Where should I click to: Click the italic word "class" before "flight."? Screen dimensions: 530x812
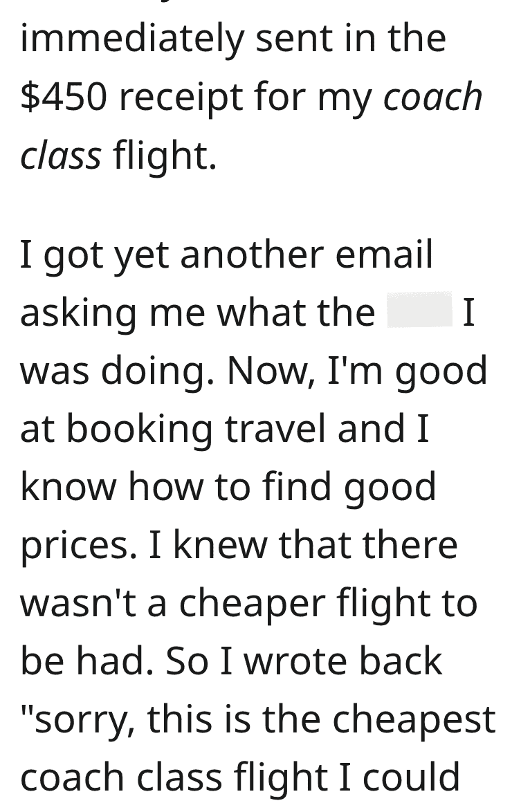(x=61, y=155)
